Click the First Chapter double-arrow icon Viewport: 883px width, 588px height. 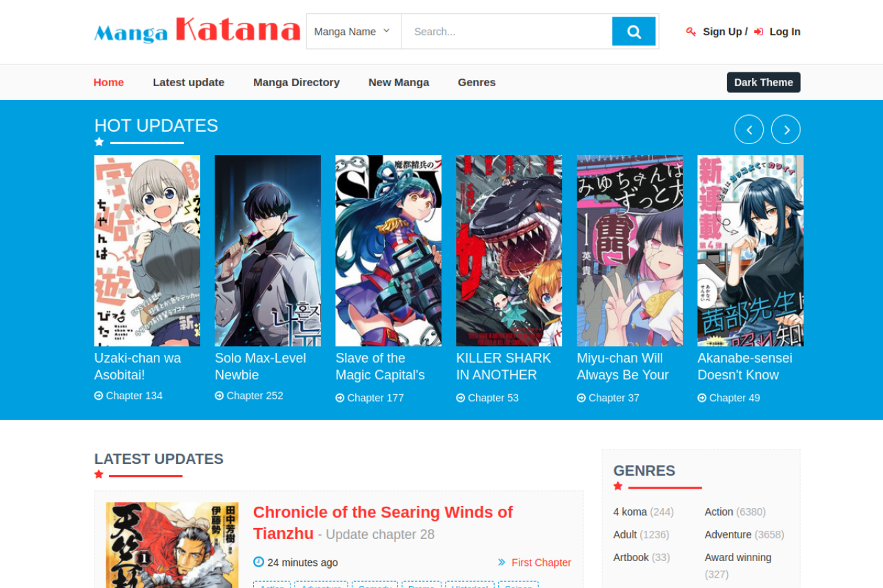[502, 562]
